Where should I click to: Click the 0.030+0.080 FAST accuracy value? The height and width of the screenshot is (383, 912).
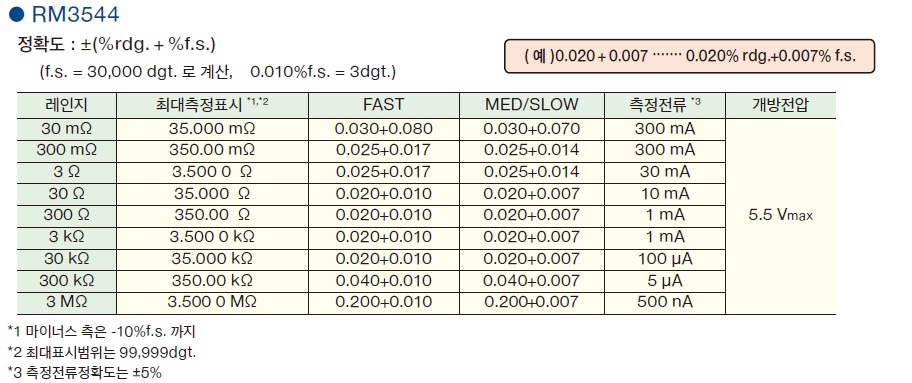(x=384, y=129)
